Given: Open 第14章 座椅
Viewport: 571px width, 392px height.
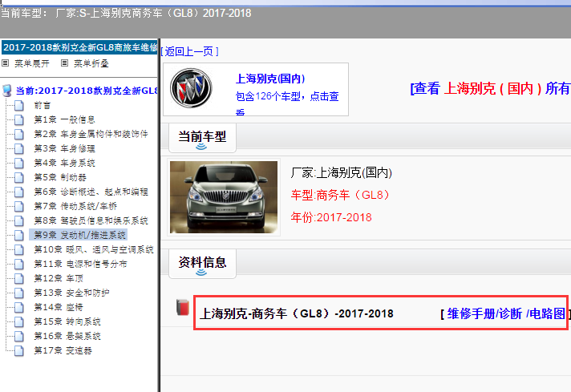Looking at the screenshot, I should coord(59,307).
